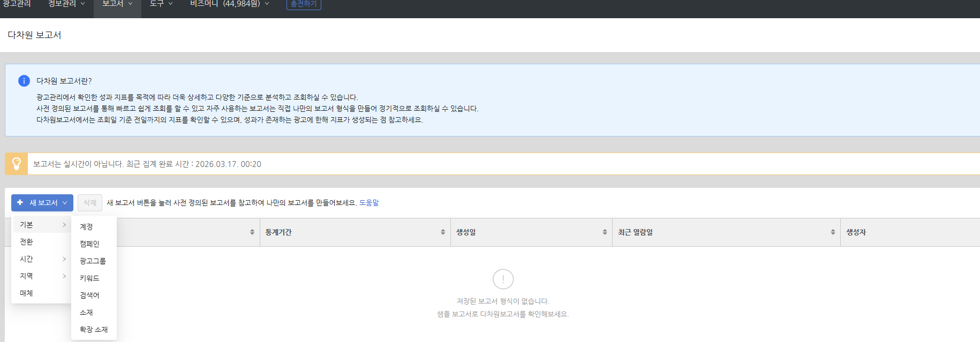
Task: Choose 확장 소재 in the submenu
Action: tap(94, 330)
